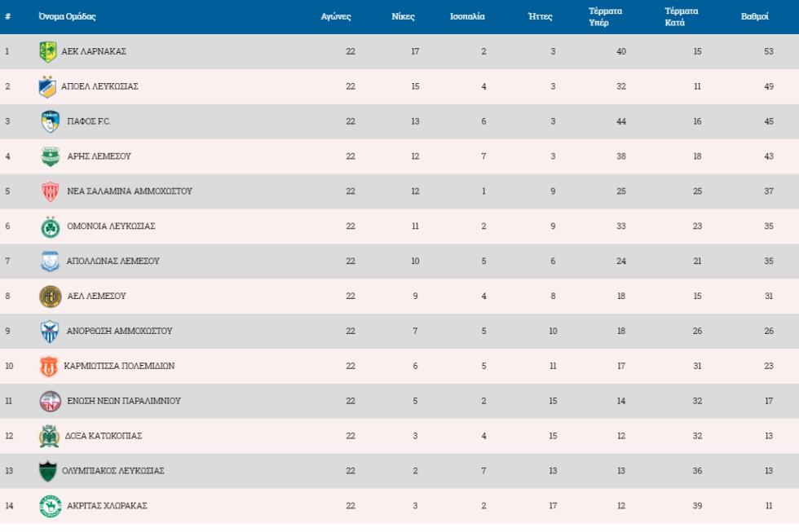Click the Akritas Chlorakas team logo
This screenshot has height=532, width=799.
click(x=51, y=506)
